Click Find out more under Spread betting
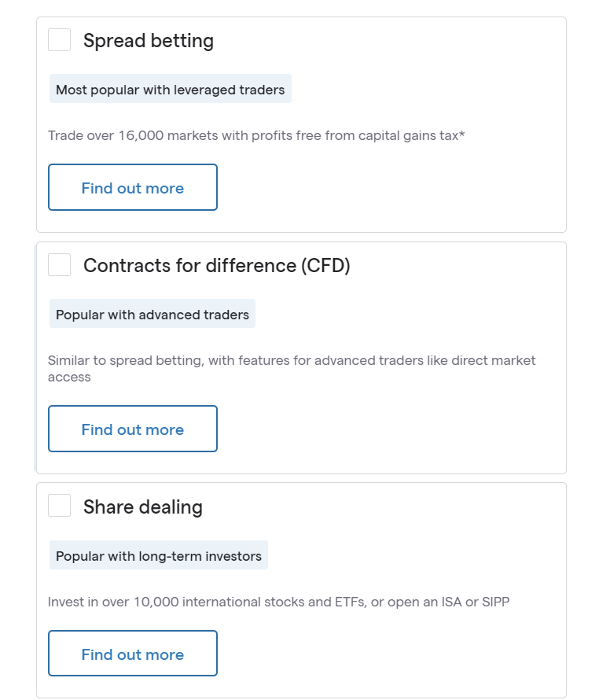 (132, 188)
